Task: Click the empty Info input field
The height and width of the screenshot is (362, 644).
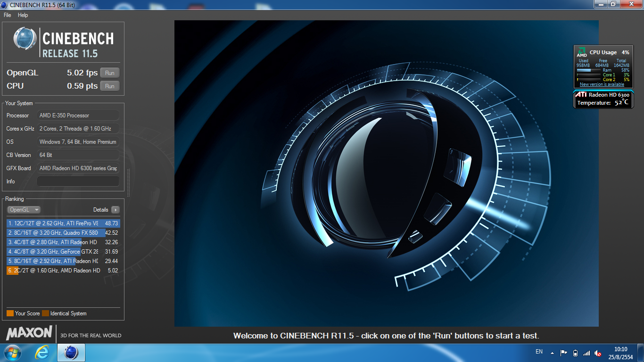Action: coord(78,181)
